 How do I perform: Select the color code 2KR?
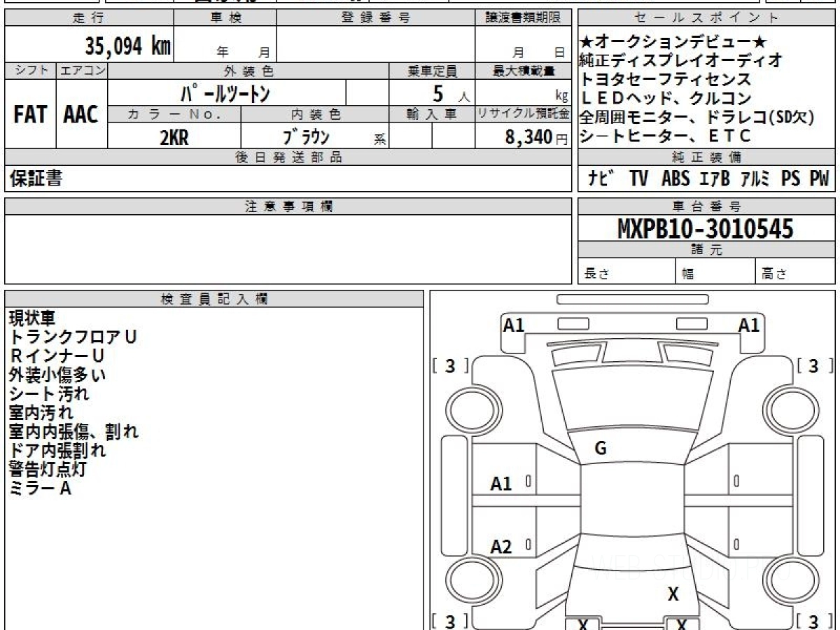click(x=174, y=138)
